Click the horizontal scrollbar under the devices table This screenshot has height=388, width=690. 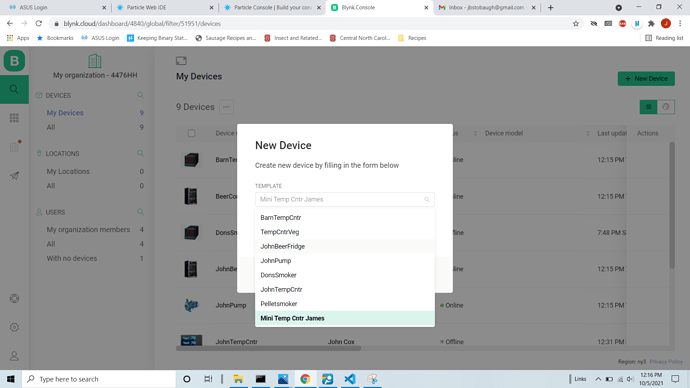click(268, 348)
